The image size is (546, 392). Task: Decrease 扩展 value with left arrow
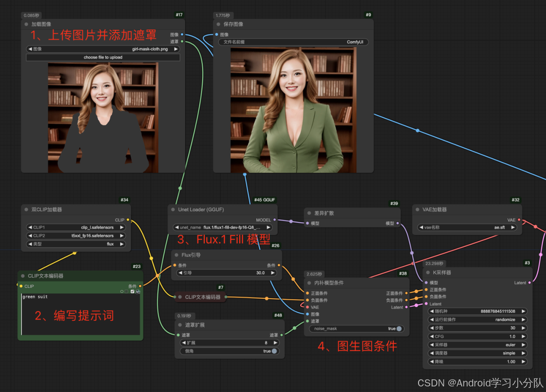[x=184, y=342]
